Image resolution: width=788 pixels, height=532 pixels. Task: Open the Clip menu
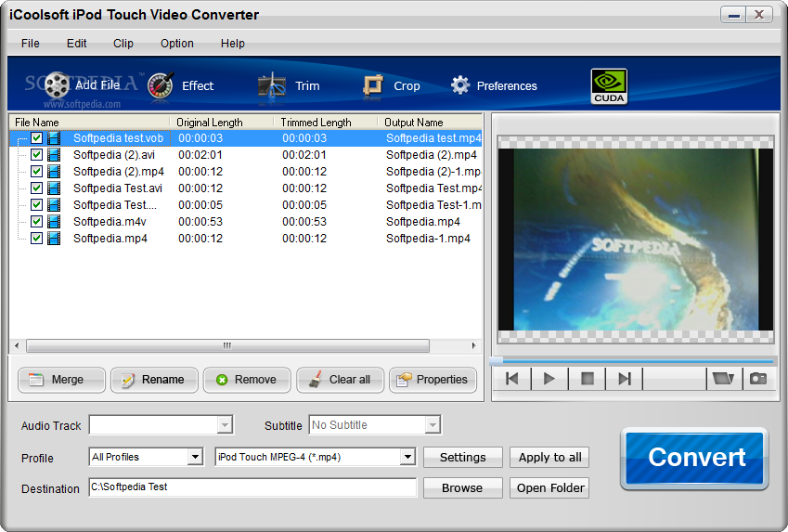pyautogui.click(x=123, y=44)
